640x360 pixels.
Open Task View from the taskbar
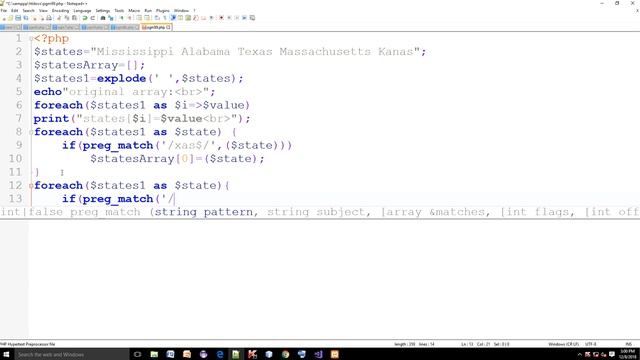[137, 354]
